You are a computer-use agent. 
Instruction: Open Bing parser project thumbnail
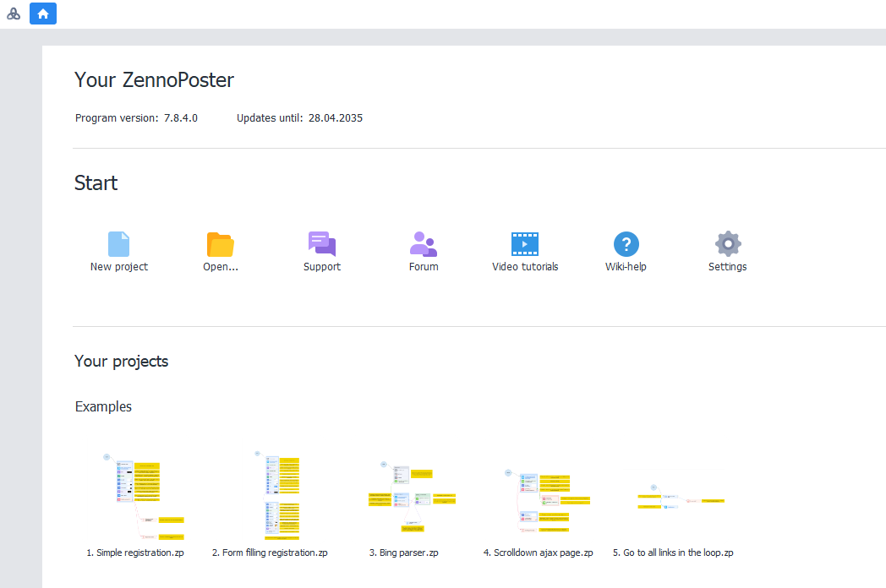[x=412, y=497]
